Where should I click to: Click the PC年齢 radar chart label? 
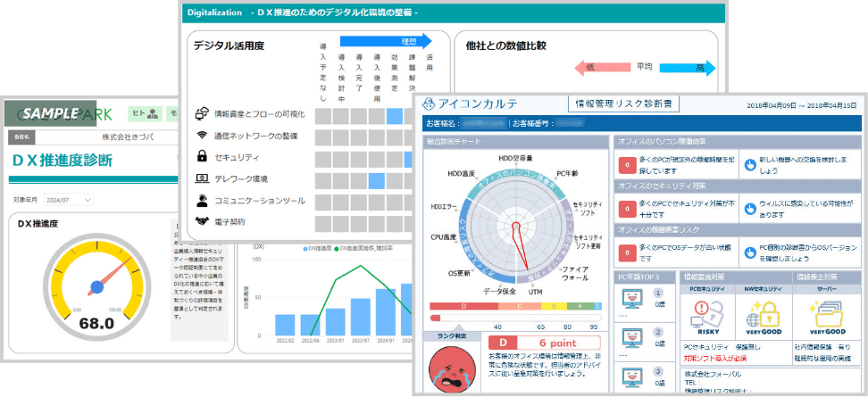[567, 173]
